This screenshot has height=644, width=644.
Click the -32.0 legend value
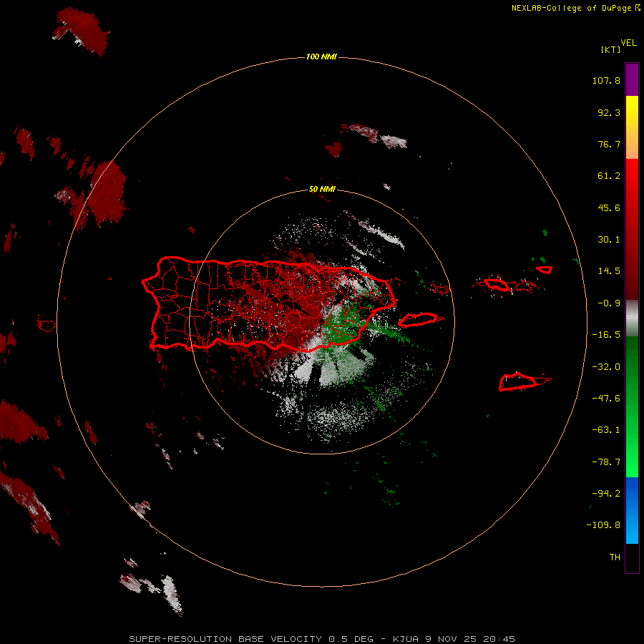[x=606, y=367]
